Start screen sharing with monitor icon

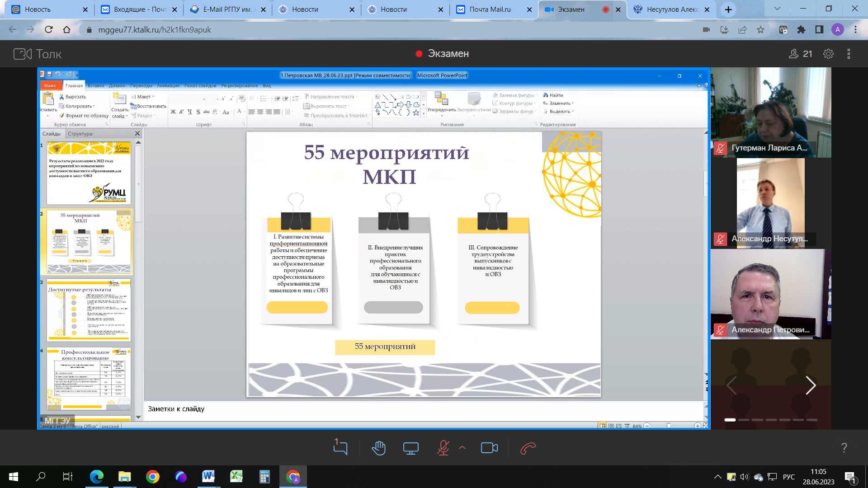click(x=410, y=448)
